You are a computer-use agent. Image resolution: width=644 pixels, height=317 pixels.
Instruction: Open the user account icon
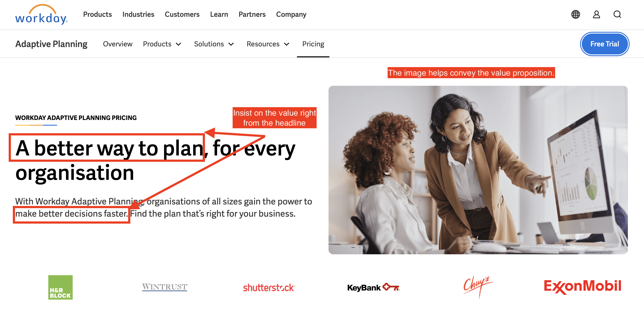click(597, 15)
